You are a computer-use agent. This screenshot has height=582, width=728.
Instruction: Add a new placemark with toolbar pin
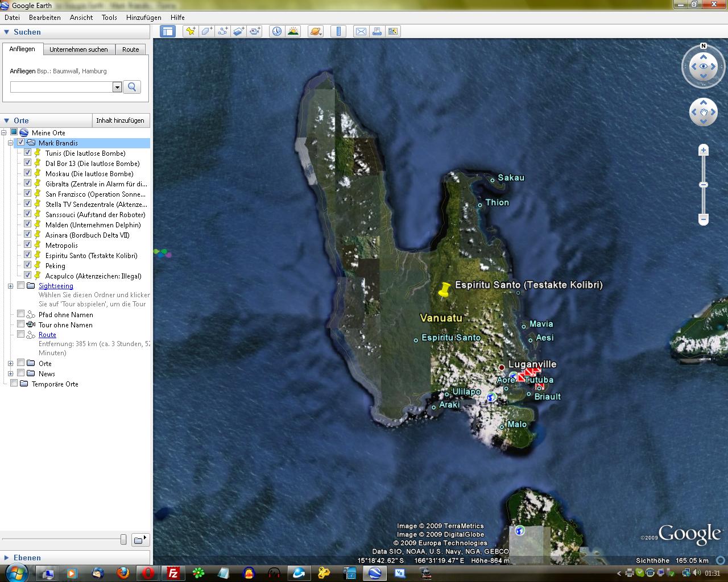coord(191,31)
